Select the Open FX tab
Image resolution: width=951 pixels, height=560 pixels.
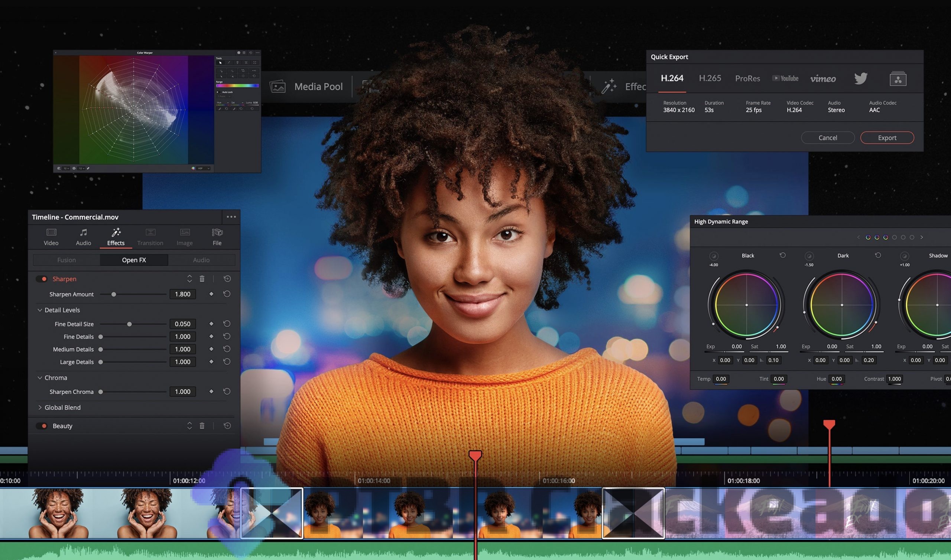coord(133,260)
